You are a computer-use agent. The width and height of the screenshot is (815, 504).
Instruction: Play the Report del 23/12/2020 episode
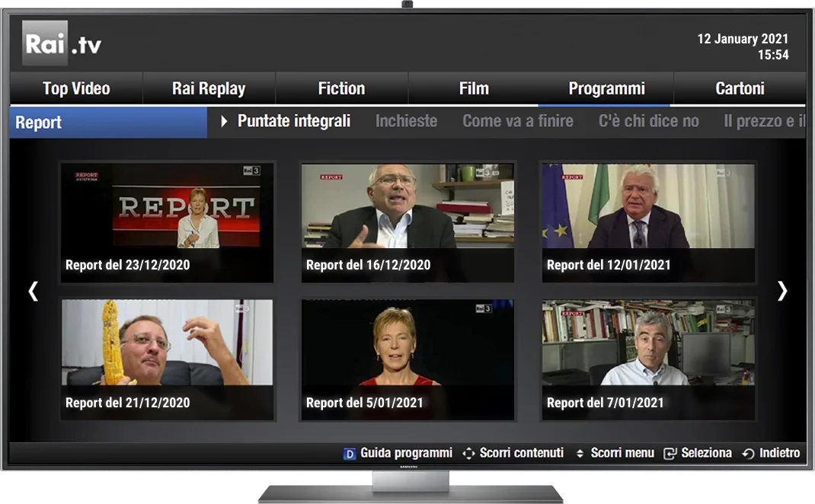[x=167, y=222]
